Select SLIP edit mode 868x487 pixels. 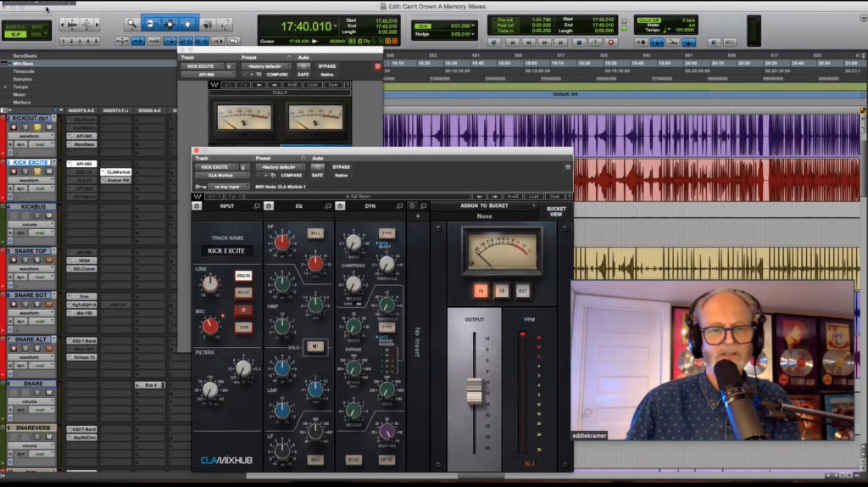click(x=15, y=34)
